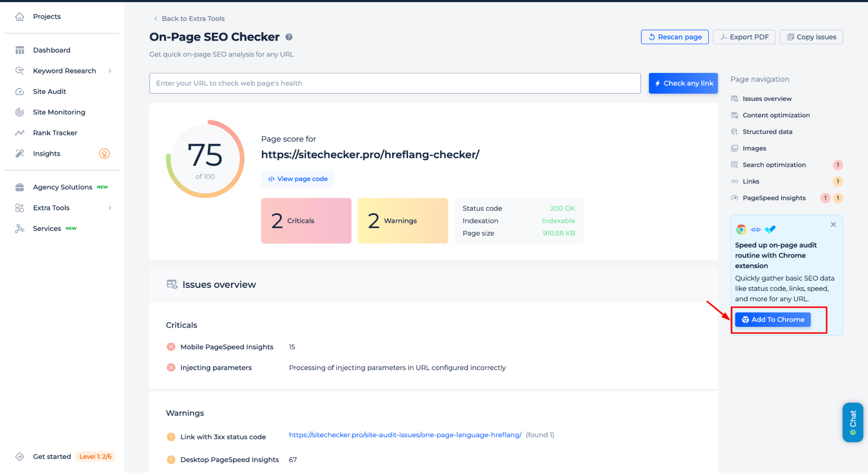Screen dimensions: 868x473
Task: Click the orange upgrade badge beside Insights
Action: pyautogui.click(x=104, y=153)
